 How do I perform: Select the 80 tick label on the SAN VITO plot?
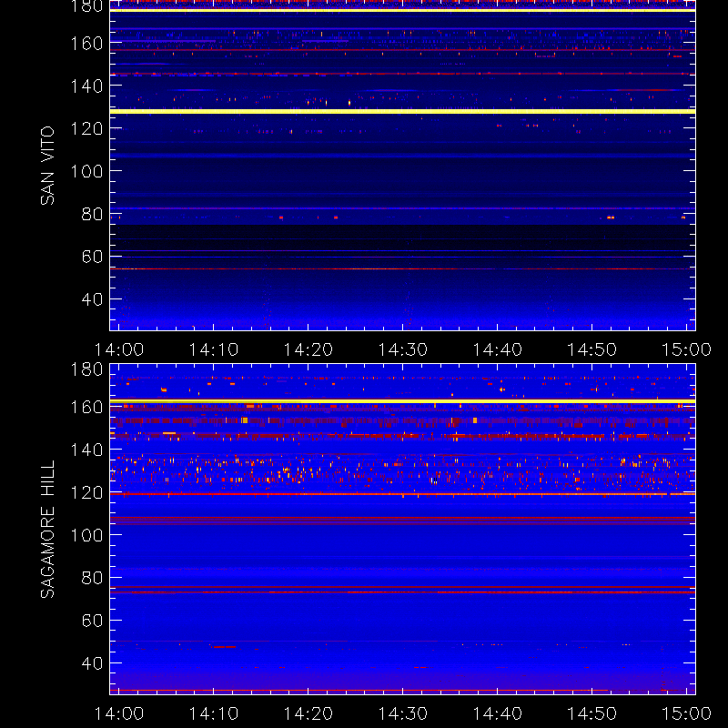92,214
